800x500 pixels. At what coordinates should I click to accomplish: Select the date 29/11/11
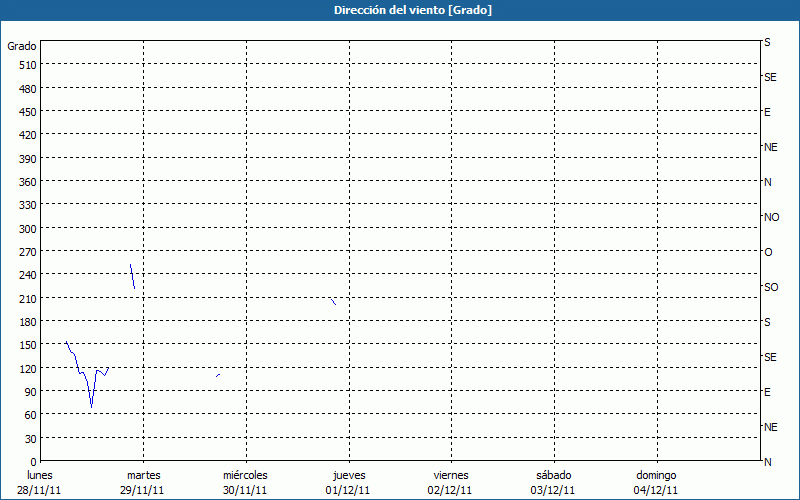pyautogui.click(x=142, y=490)
